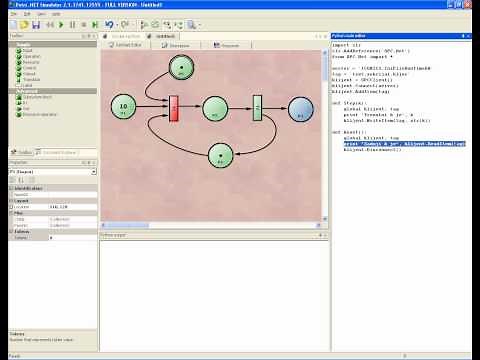
Task: Click the highlighted print line in code editor
Action: 404,144
